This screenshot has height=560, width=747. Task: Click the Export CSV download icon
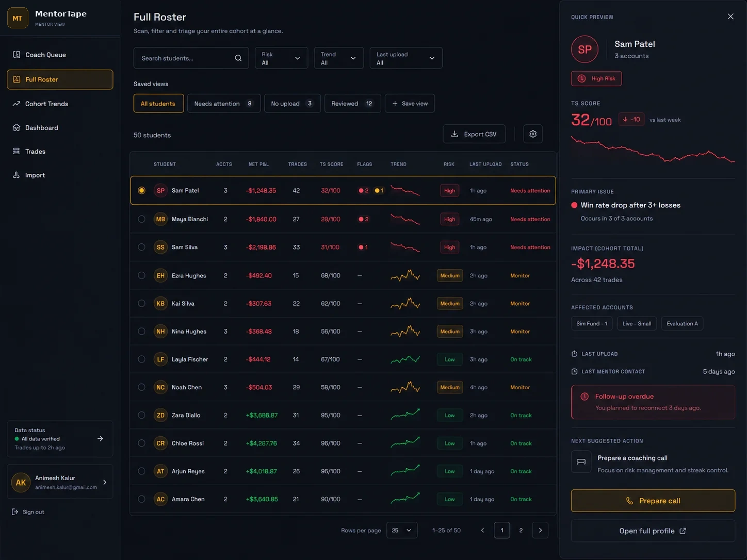point(454,134)
